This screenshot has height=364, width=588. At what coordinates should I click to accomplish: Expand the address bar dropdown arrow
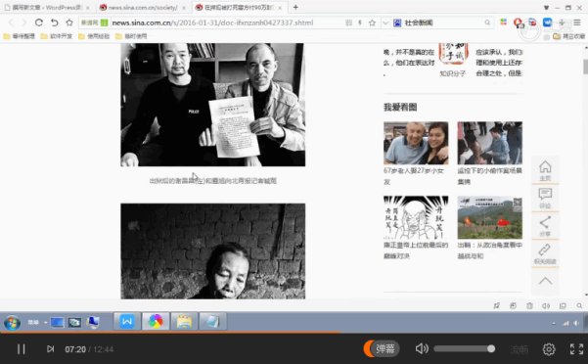coord(385,23)
